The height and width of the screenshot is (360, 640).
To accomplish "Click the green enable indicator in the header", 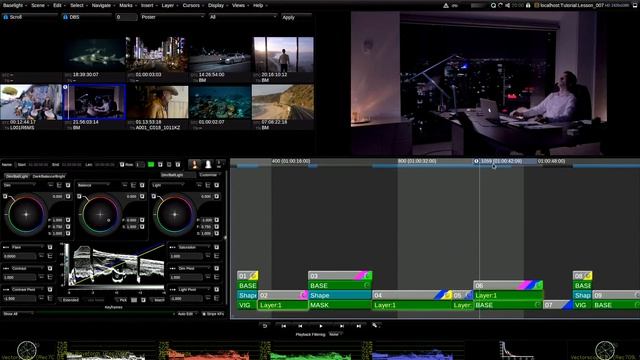I will click(151, 164).
